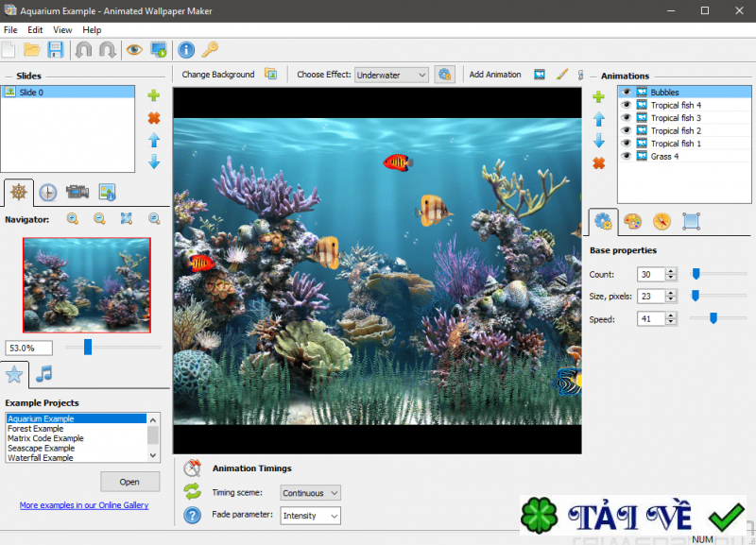The height and width of the screenshot is (545, 756).
Task: Click the Open button for example projects
Action: 129,482
